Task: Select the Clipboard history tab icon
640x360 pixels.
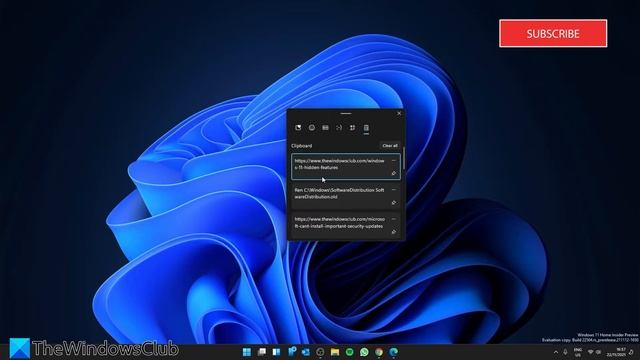Action: [x=366, y=128]
